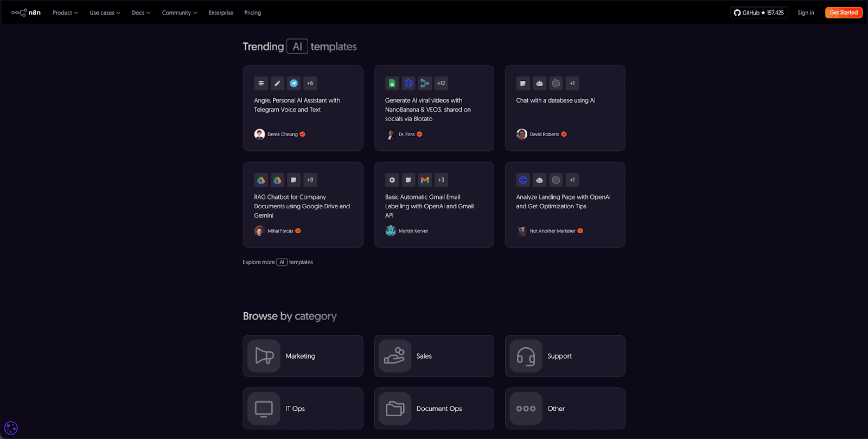
Task: Expand the Product dropdown menu
Action: (x=65, y=12)
